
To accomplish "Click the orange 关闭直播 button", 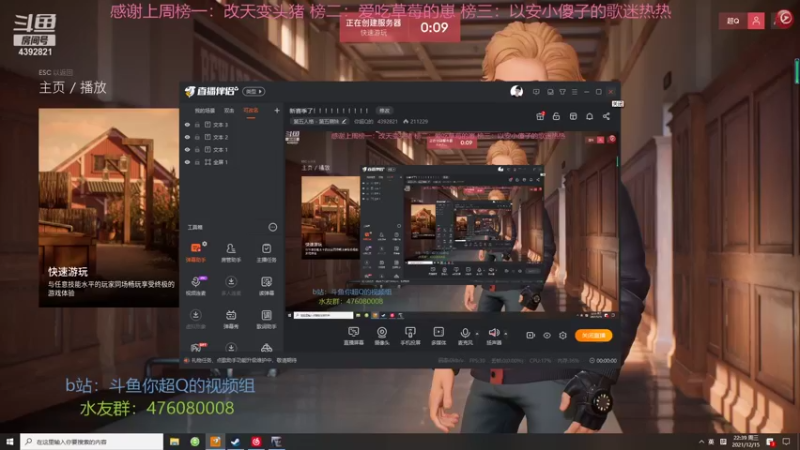I will tap(593, 335).
